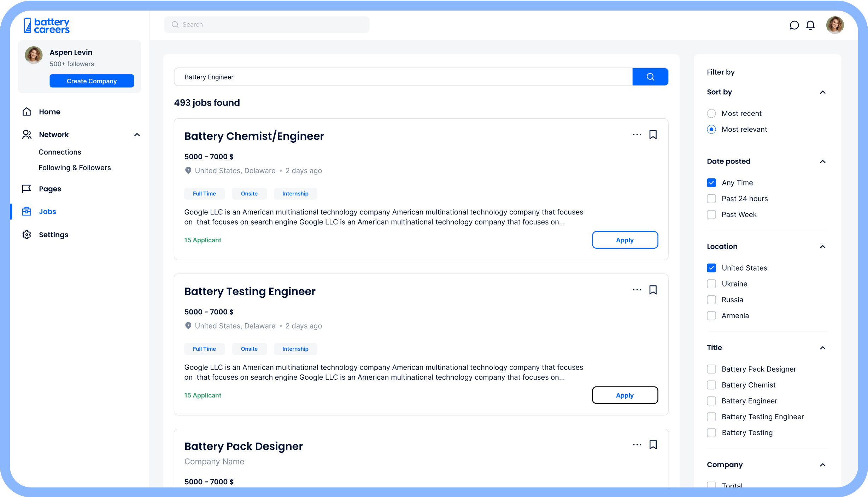Collapse the Date posted filter section
This screenshot has height=497, width=868.
[822, 161]
